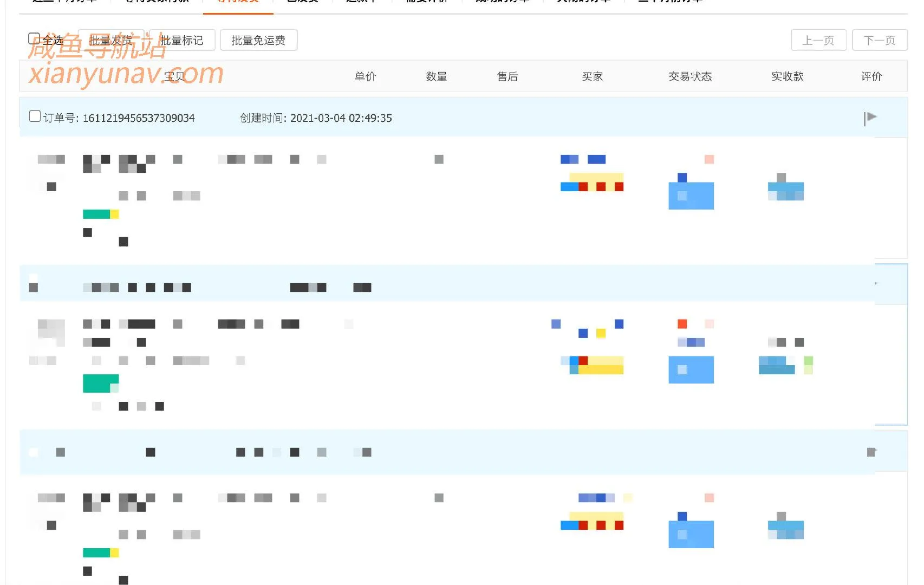Tick checkbox for order 1611219456537309034
This screenshot has height=585, width=924.
[x=35, y=116]
